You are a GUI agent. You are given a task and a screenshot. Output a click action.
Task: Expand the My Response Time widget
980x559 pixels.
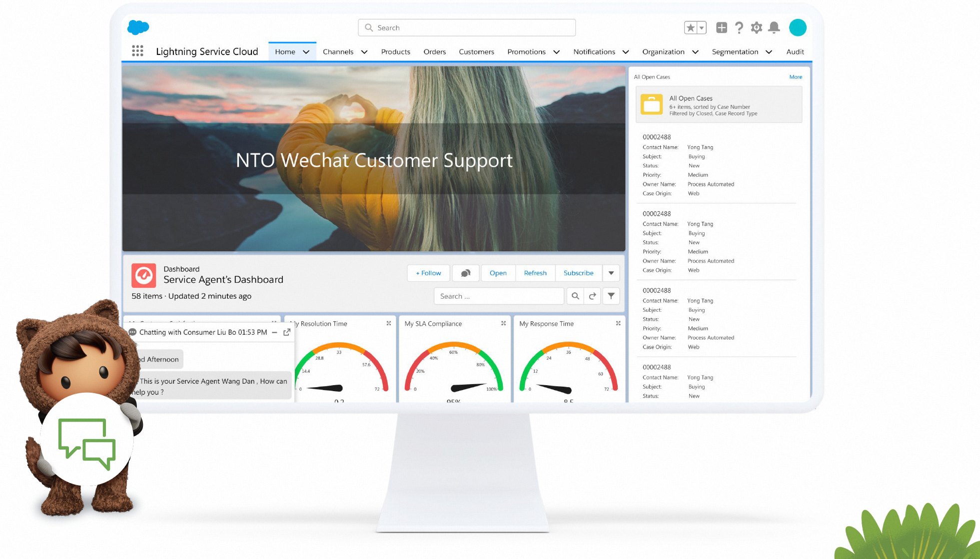(618, 324)
